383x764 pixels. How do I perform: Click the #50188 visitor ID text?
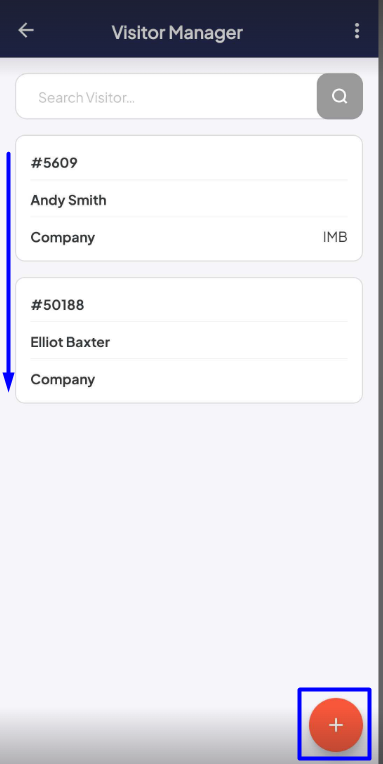point(57,305)
